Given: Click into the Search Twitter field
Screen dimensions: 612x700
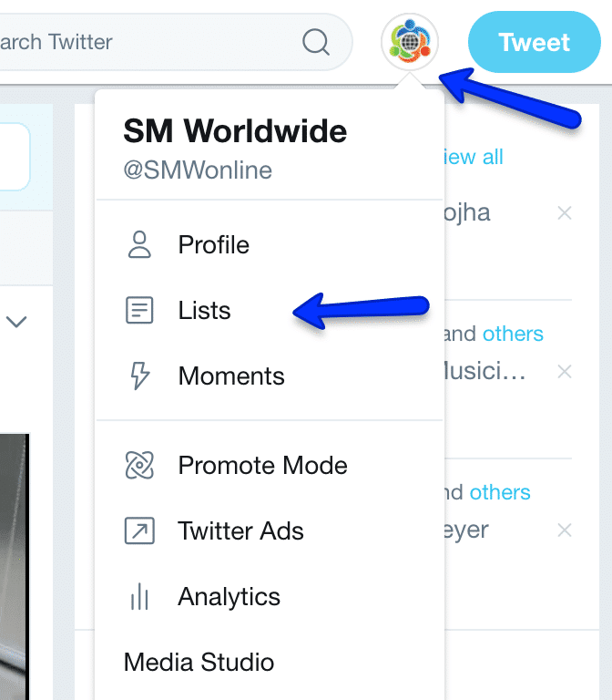Looking at the screenshot, I should coord(148,42).
